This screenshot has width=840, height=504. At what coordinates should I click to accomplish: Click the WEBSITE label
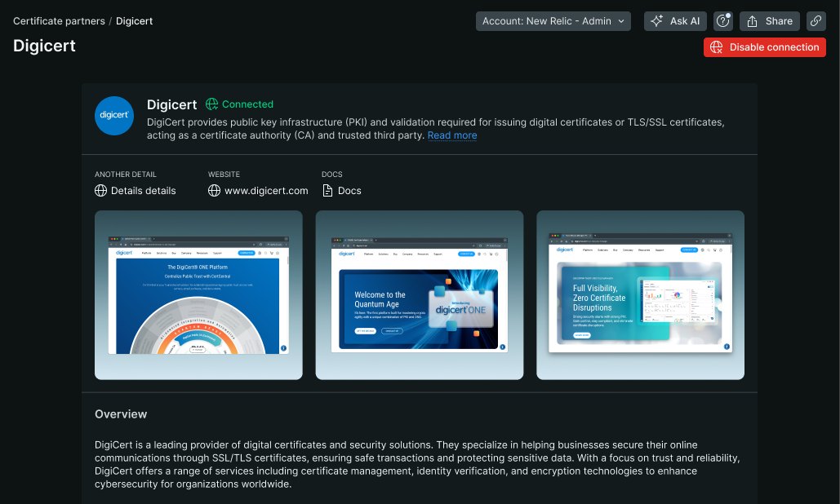[x=224, y=175]
